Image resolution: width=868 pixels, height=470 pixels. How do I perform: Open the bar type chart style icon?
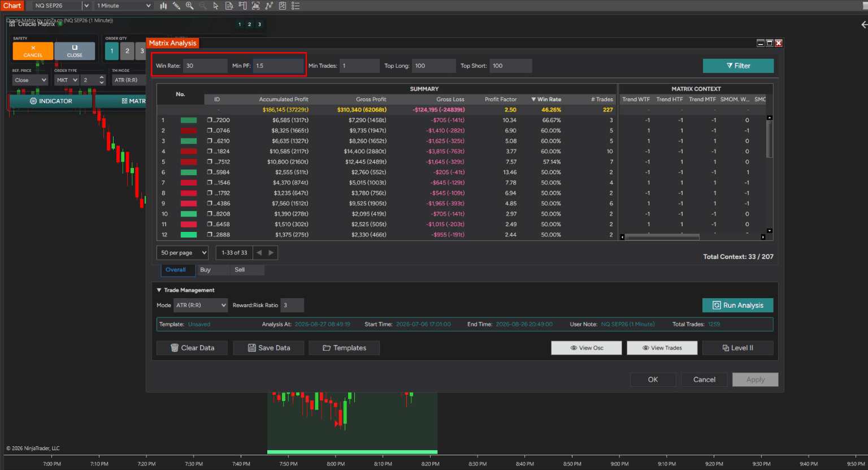(163, 6)
